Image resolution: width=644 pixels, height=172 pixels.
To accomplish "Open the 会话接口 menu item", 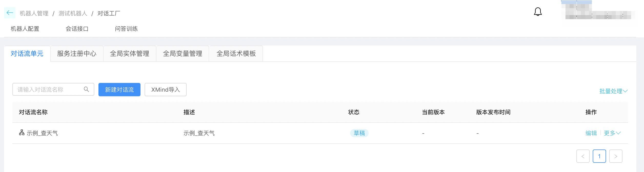I will click(x=77, y=29).
